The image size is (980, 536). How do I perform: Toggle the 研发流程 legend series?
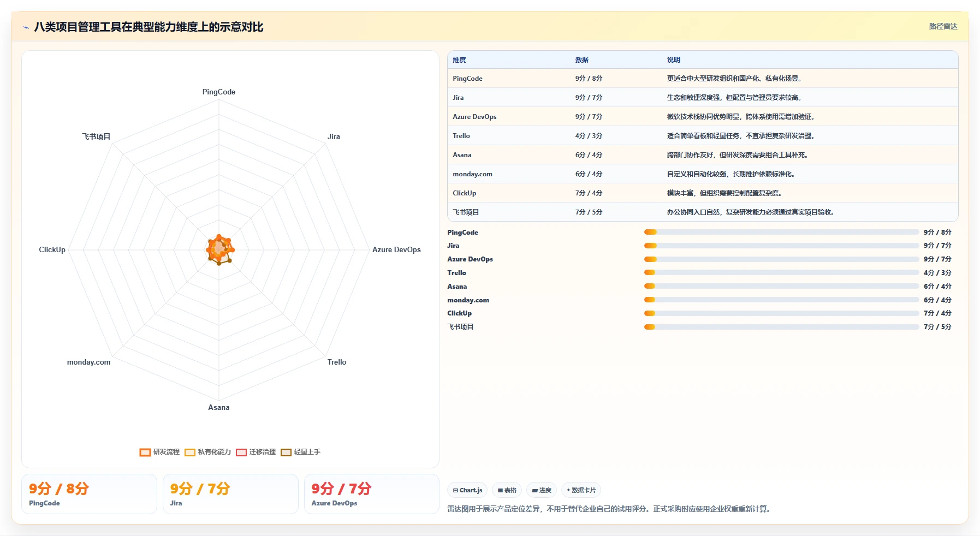pyautogui.click(x=159, y=452)
